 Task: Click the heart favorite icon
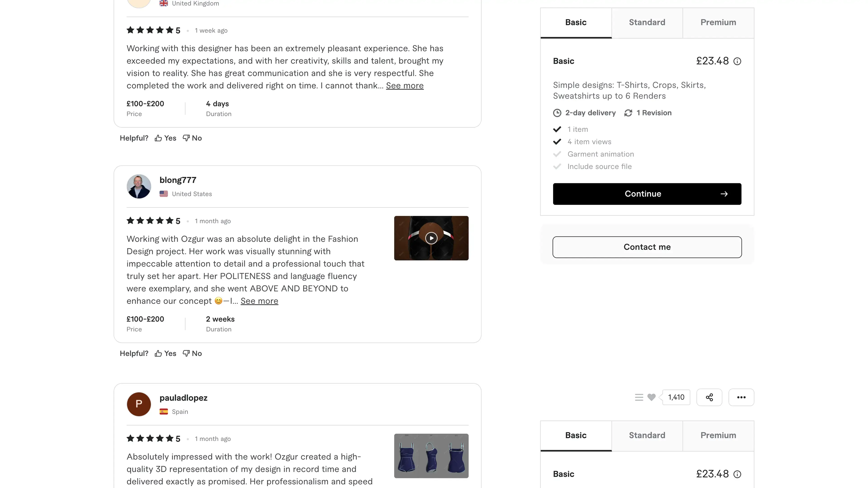[x=651, y=397]
